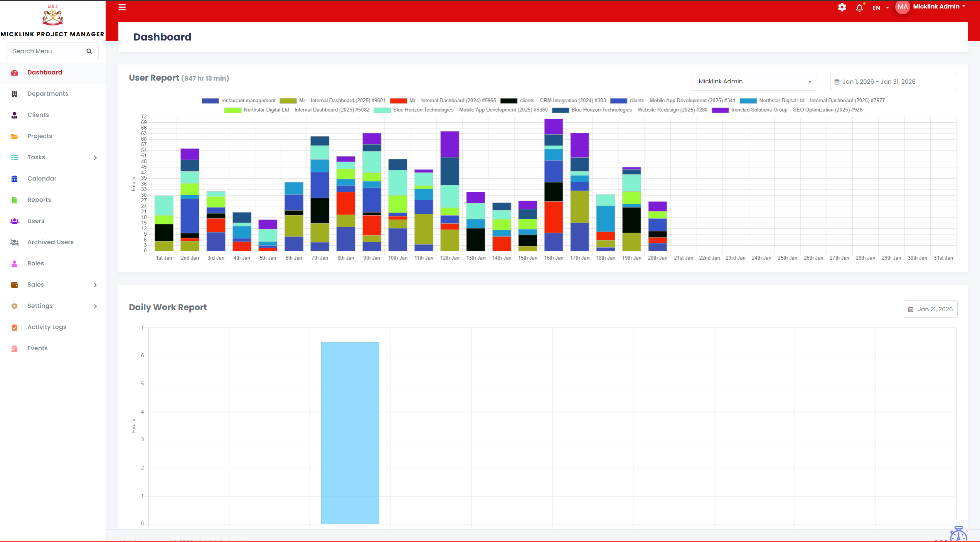The width and height of the screenshot is (980, 542).
Task: Open Archived Users link
Action: (x=50, y=242)
